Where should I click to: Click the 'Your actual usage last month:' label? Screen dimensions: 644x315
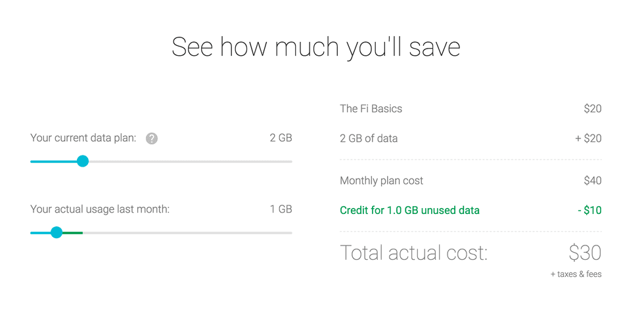tap(100, 209)
